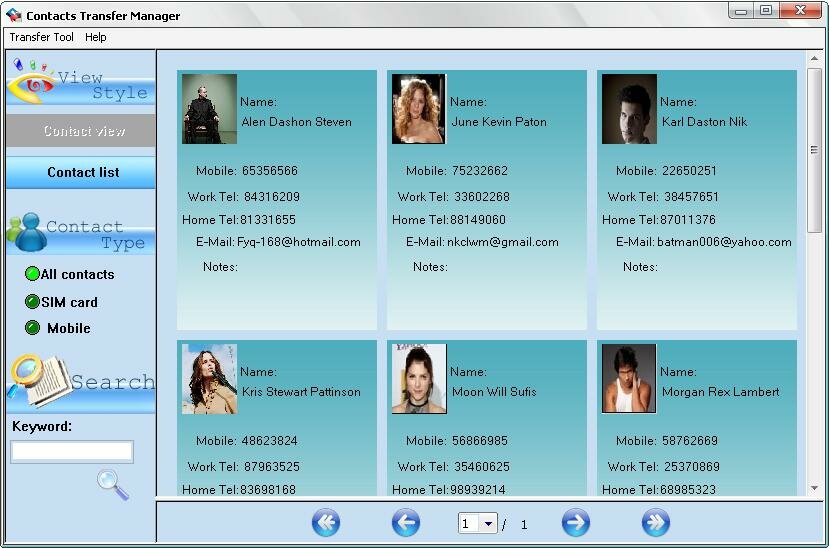829x548 pixels.
Task: Switch to Contact list
Action: [81, 172]
